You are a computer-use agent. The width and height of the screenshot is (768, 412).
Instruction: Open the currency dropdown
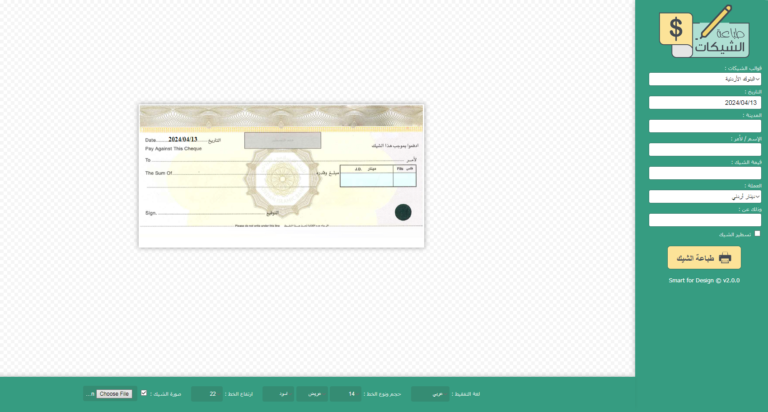pyautogui.click(x=704, y=197)
